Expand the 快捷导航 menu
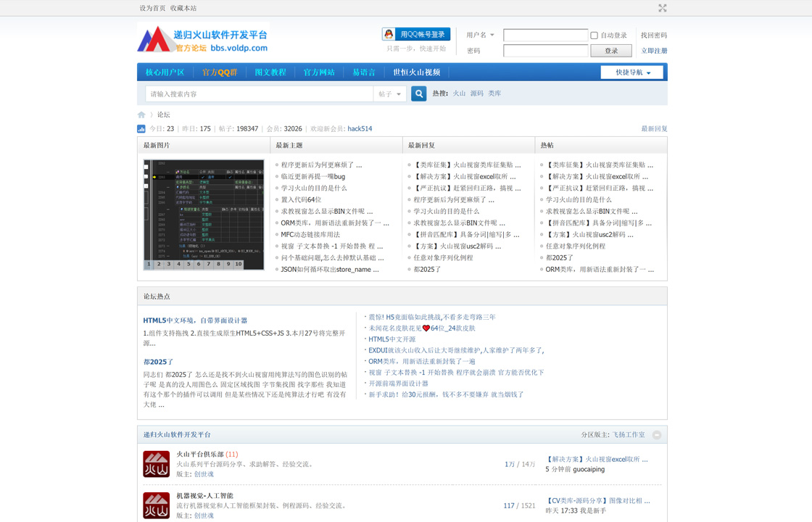Screen dimensions: 812x522 click(631, 72)
